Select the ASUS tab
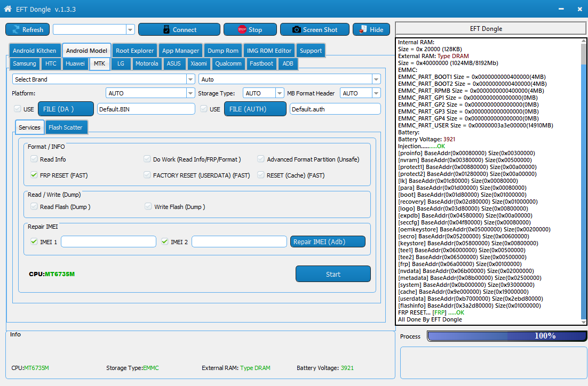The height and width of the screenshot is (386, 588). pos(173,63)
